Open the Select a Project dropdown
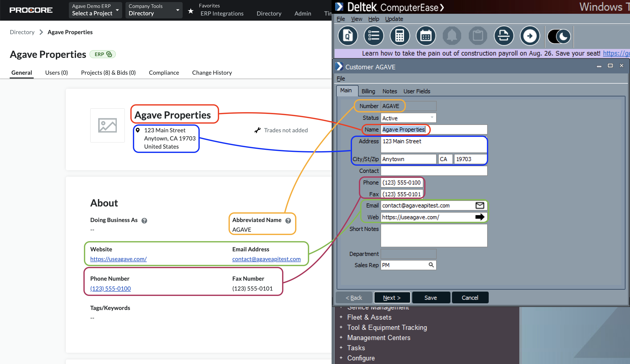630x364 pixels. point(95,10)
